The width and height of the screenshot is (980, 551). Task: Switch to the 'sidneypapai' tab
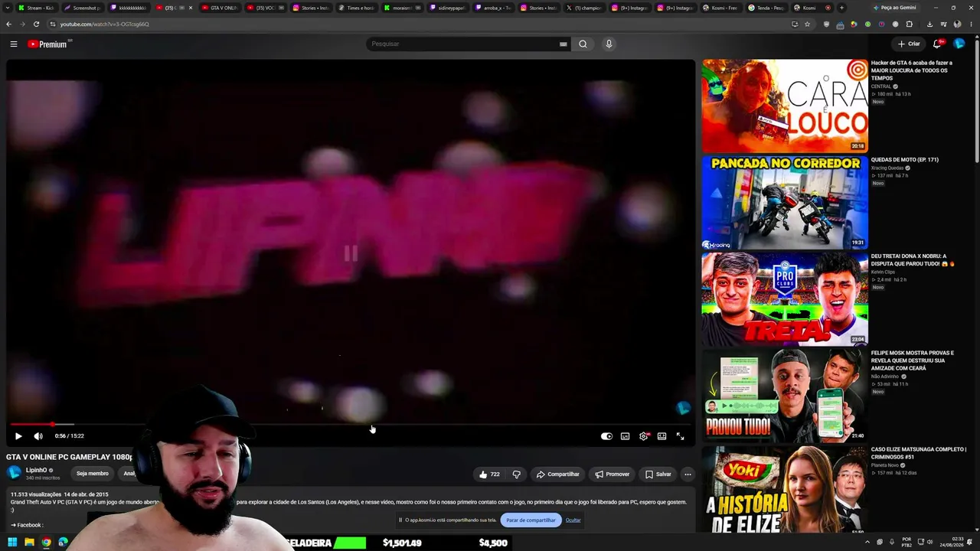point(447,8)
